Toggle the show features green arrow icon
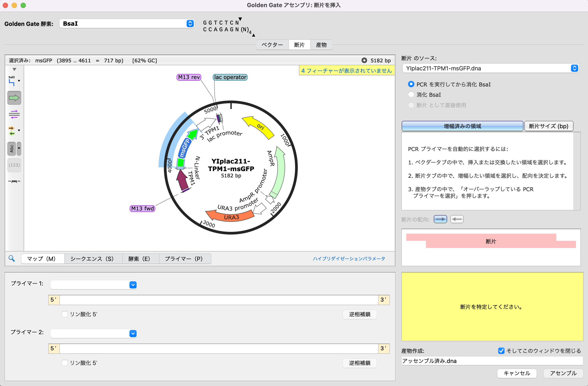 point(14,98)
